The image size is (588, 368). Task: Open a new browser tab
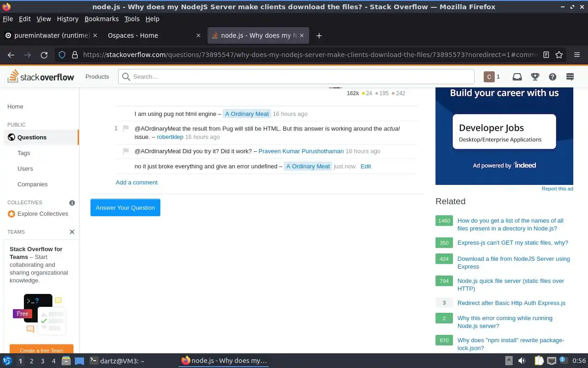pos(319,35)
